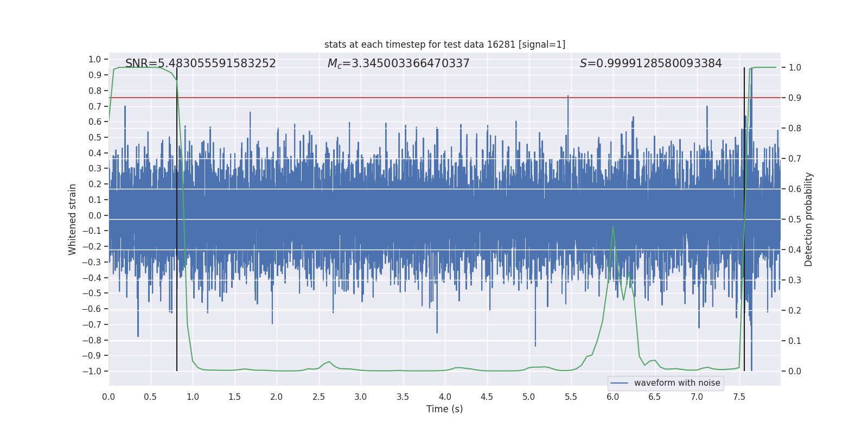Click the 2.0 tick on the Time axis
This screenshot has width=868, height=434.
pyautogui.click(x=277, y=397)
